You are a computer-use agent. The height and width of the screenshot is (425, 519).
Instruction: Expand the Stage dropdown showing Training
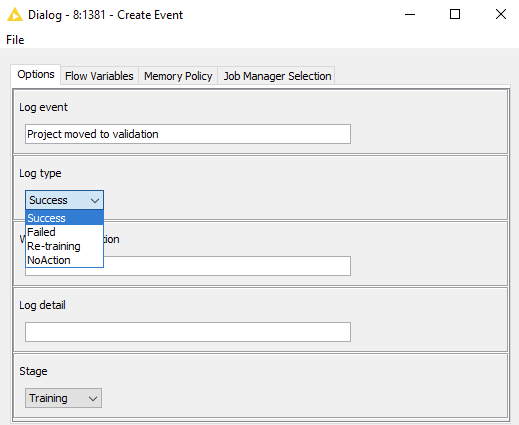[63, 398]
